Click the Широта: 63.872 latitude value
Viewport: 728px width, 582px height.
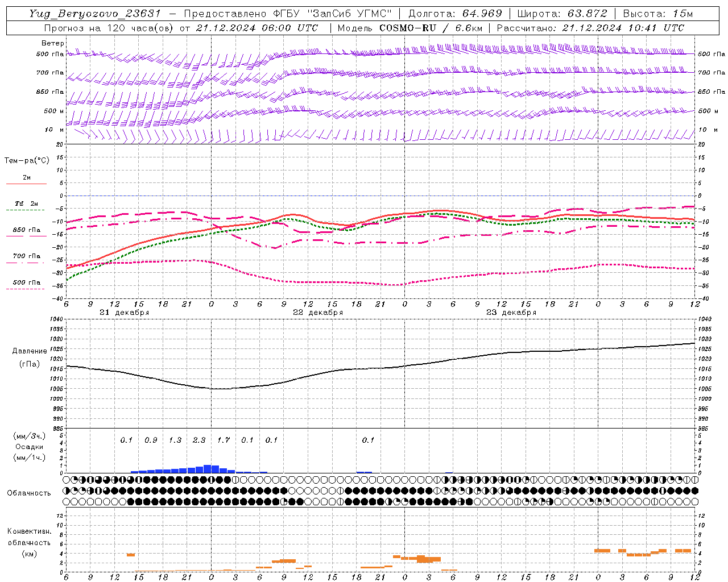pos(562,14)
